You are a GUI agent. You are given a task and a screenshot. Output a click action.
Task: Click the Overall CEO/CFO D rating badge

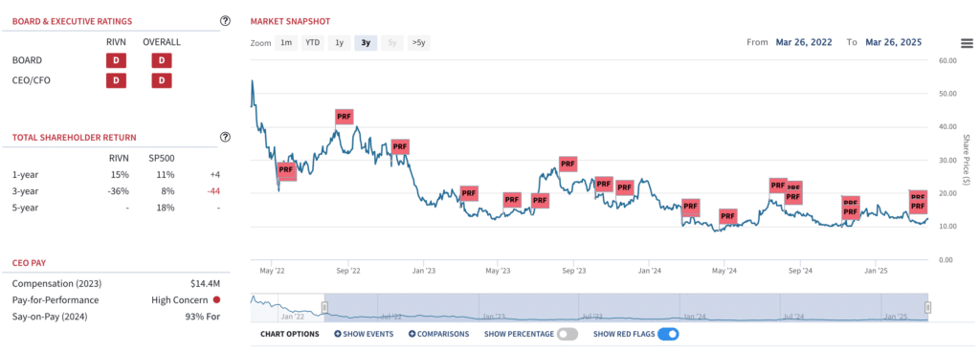tap(161, 80)
